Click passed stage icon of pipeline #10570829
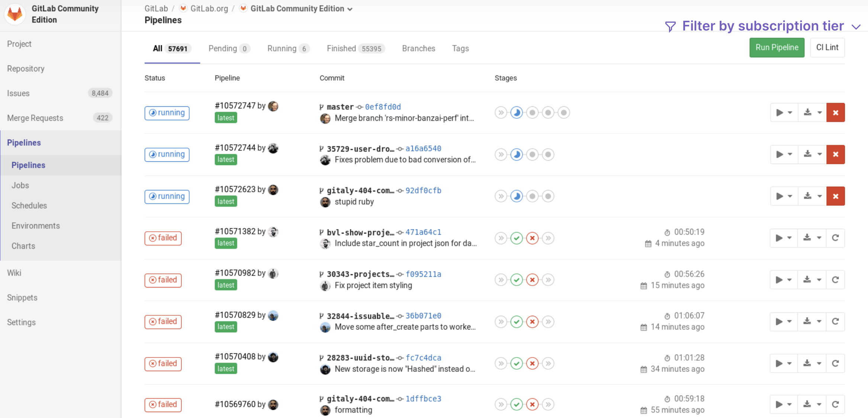Screen dimensions: 868x418 pos(517,322)
